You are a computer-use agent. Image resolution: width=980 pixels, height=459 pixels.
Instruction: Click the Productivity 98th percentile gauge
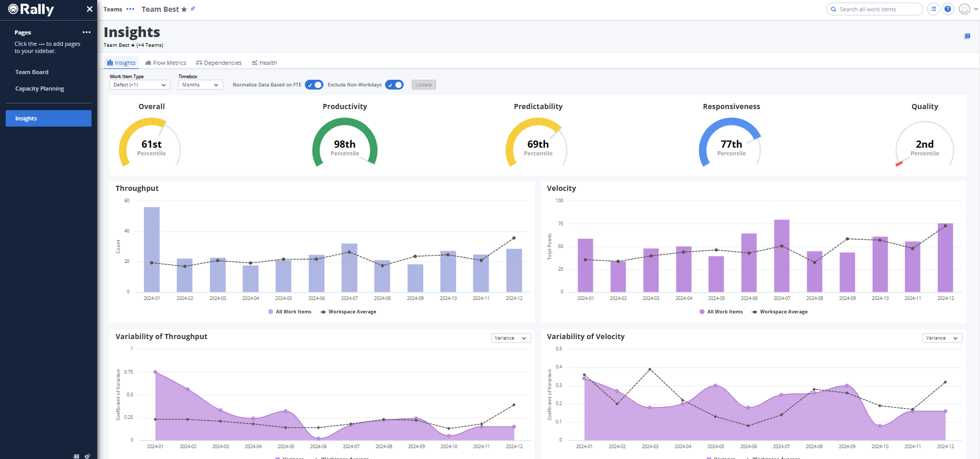pos(344,142)
